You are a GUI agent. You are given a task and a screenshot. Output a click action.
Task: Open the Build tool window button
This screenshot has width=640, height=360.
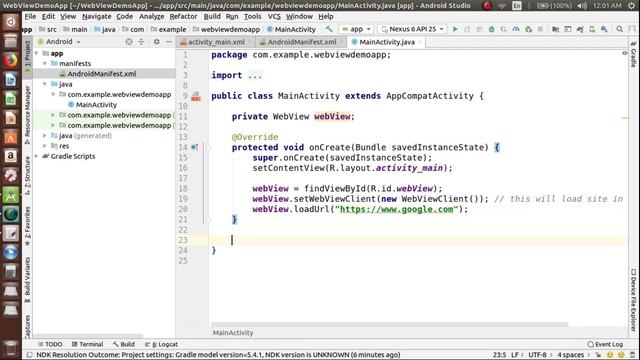click(124, 344)
